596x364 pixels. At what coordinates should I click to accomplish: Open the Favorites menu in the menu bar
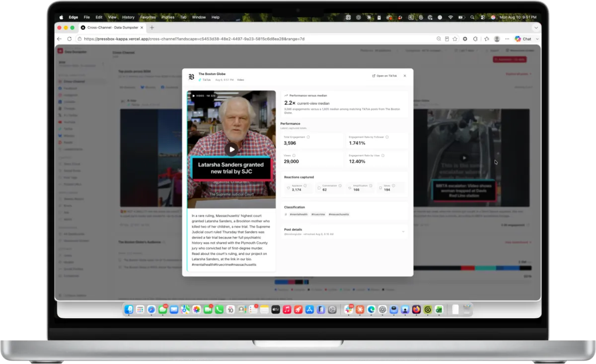pos(148,17)
